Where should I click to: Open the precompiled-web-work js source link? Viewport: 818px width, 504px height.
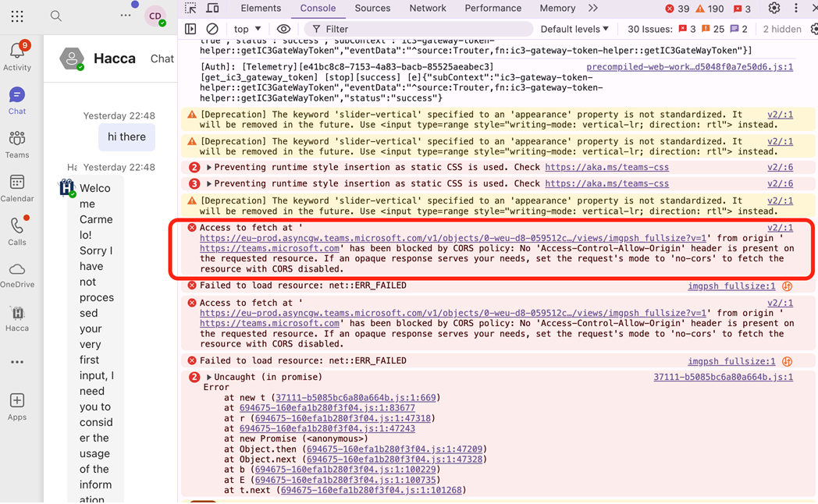(x=690, y=67)
